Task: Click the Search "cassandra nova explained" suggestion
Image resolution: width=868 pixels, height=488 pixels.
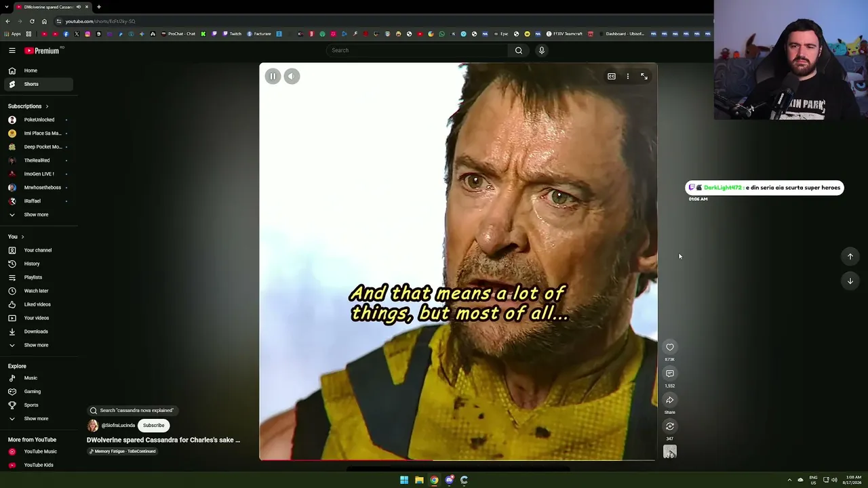Action: pos(132,410)
